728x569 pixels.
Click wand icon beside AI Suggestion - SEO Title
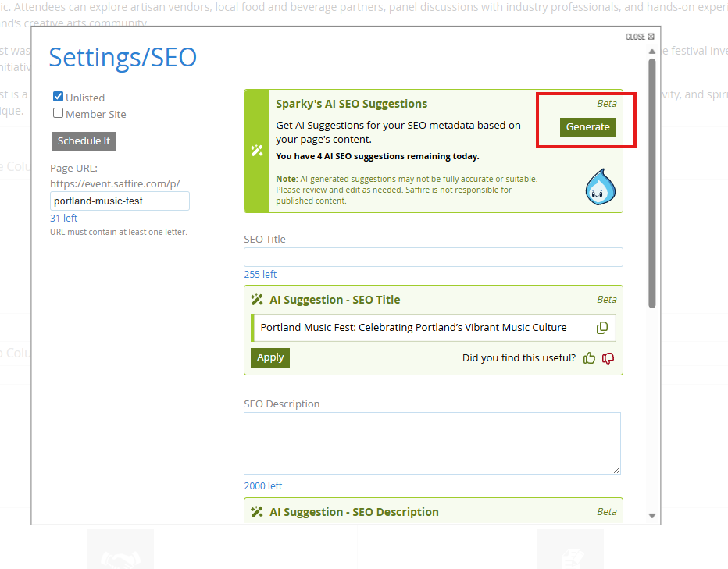pos(257,300)
